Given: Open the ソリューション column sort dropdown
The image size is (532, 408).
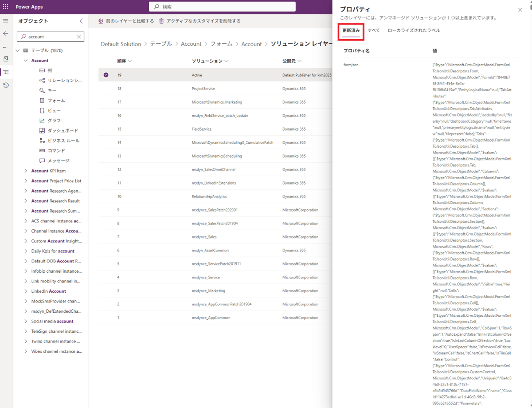Looking at the screenshot, I should (x=226, y=61).
